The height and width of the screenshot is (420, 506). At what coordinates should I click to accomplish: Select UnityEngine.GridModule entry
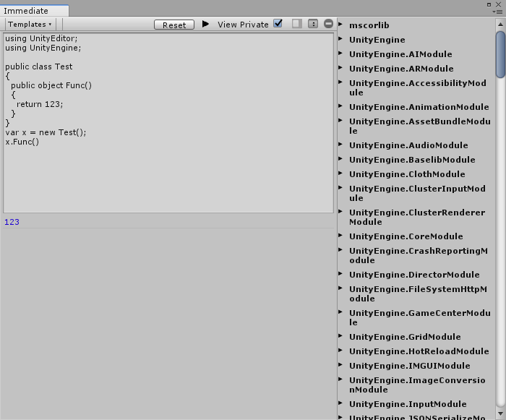pyautogui.click(x=405, y=337)
